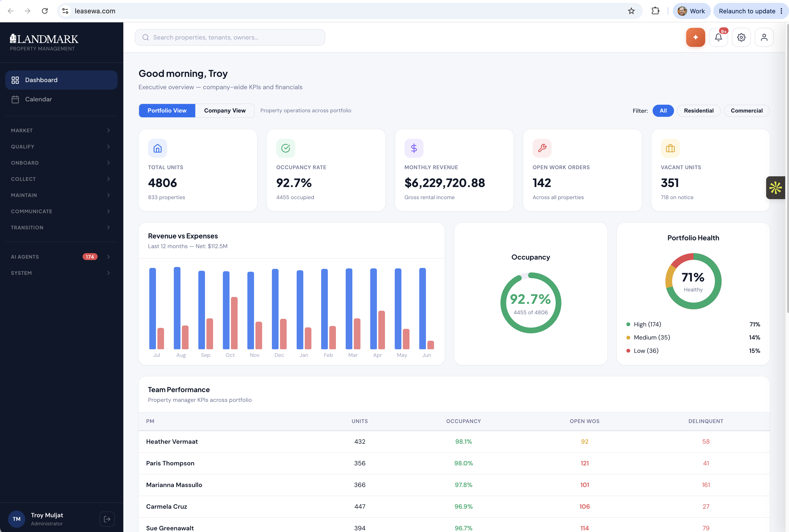The width and height of the screenshot is (789, 532).
Task: Select Paris Thompson row
Action: [454, 463]
